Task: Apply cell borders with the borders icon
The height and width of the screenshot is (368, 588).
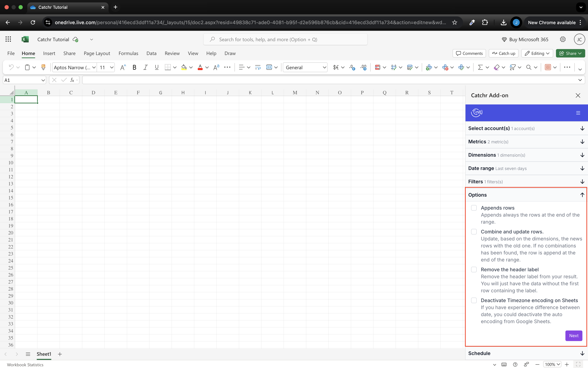Action: coord(168,67)
